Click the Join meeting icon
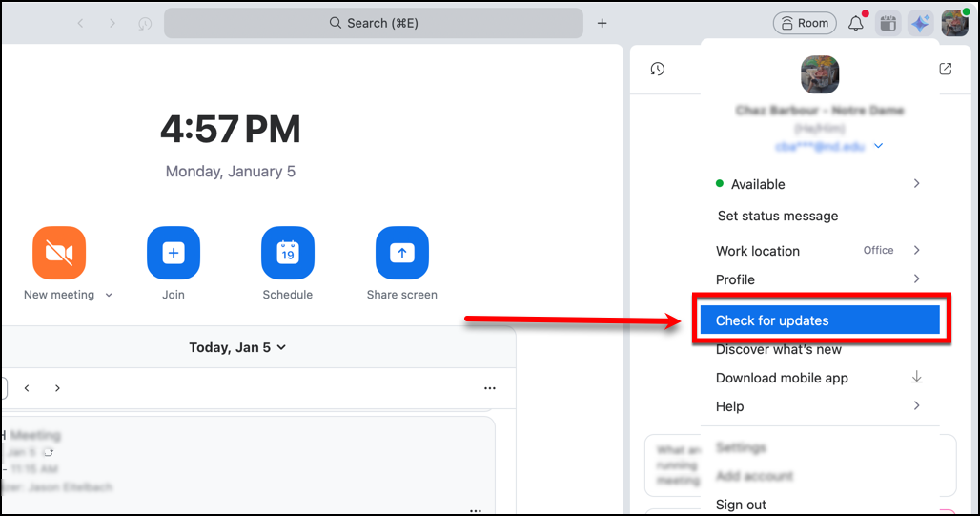Screen dimensions: 980x516 (174, 253)
